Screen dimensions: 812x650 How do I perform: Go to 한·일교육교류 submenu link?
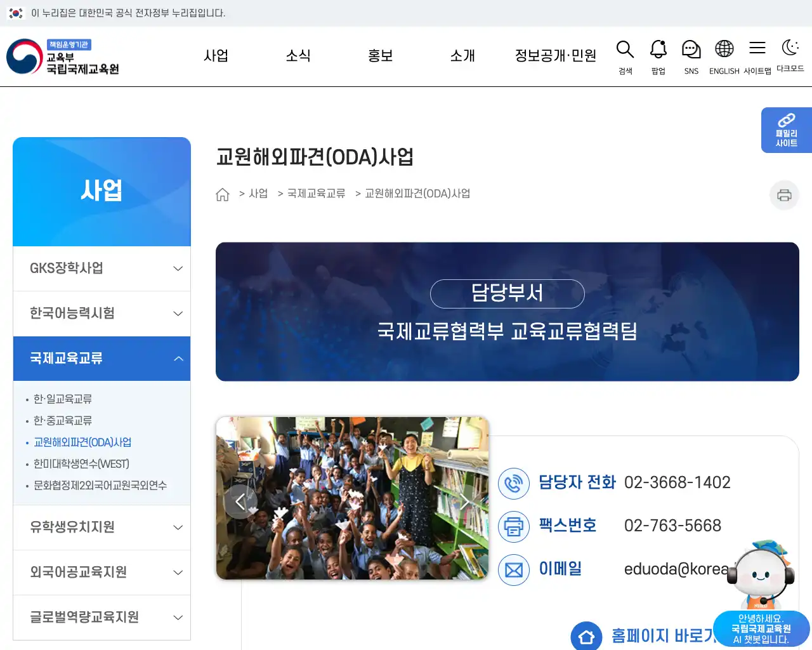pyautogui.click(x=63, y=399)
